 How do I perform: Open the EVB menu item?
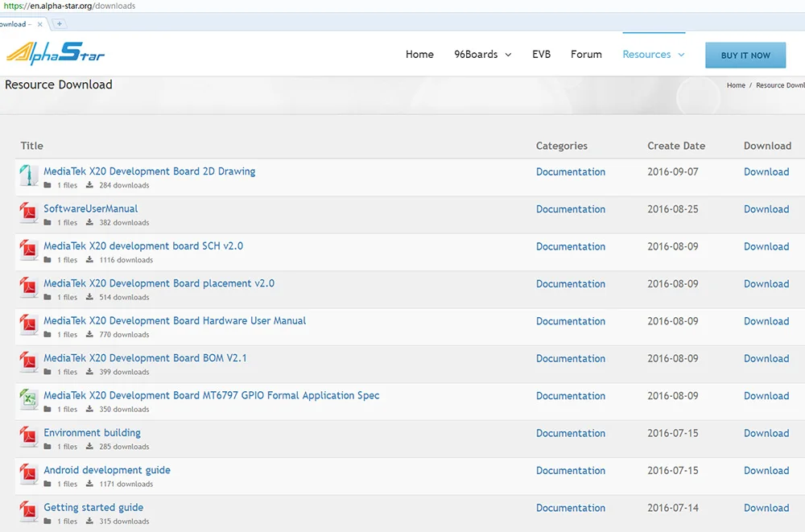click(x=541, y=55)
